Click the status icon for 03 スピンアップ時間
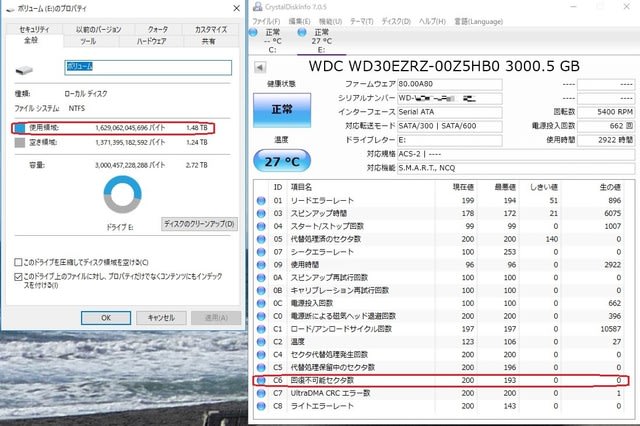The height and width of the screenshot is (426, 640). pos(261,213)
